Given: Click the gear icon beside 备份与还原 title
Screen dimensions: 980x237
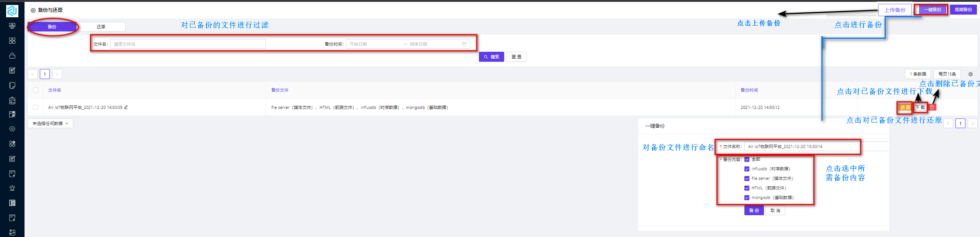Looking at the screenshot, I should click(33, 10).
